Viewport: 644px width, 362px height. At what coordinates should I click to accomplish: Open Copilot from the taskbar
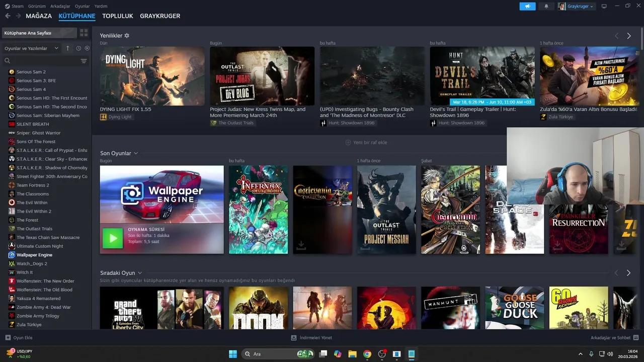click(338, 354)
